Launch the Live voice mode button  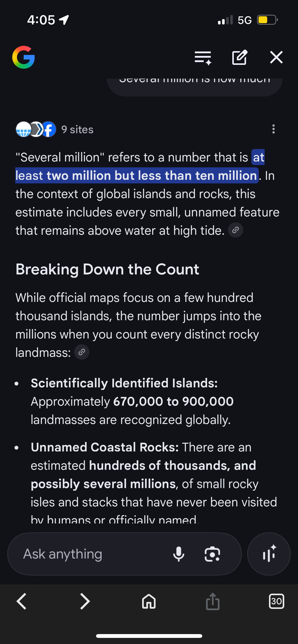[269, 554]
